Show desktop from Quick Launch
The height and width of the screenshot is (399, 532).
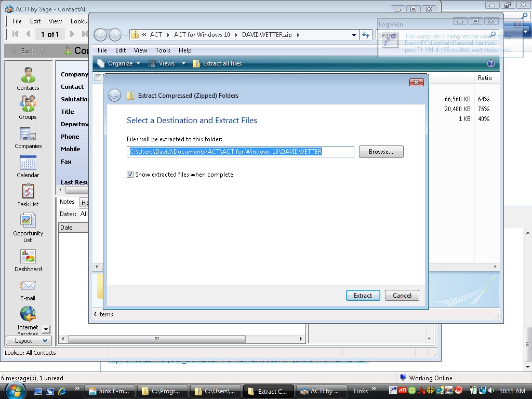coord(37,391)
